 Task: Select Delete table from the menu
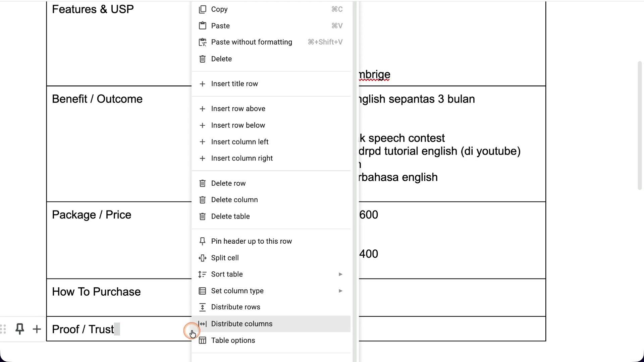[x=271, y=217]
